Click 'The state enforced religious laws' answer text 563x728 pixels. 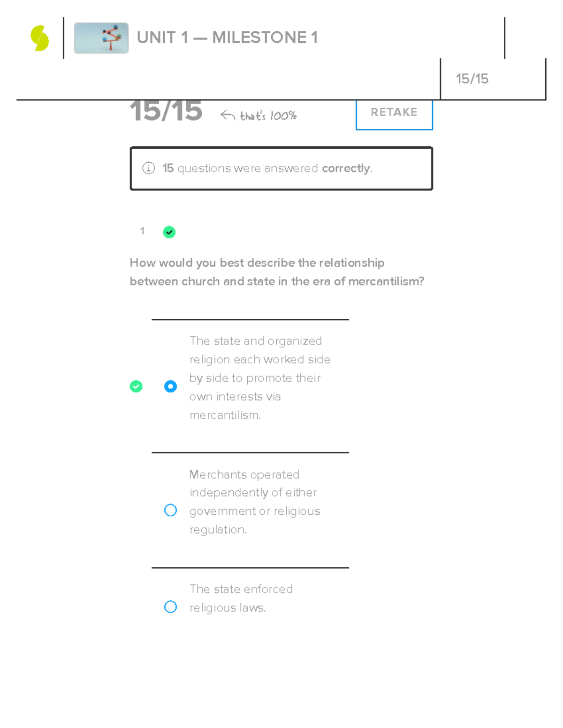(241, 598)
